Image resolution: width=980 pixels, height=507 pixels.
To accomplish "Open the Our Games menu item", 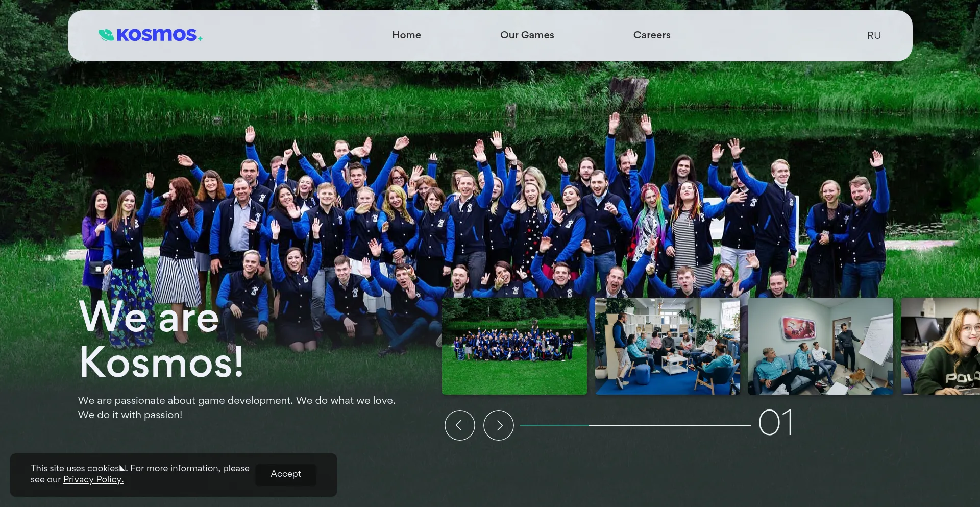I will [x=527, y=35].
